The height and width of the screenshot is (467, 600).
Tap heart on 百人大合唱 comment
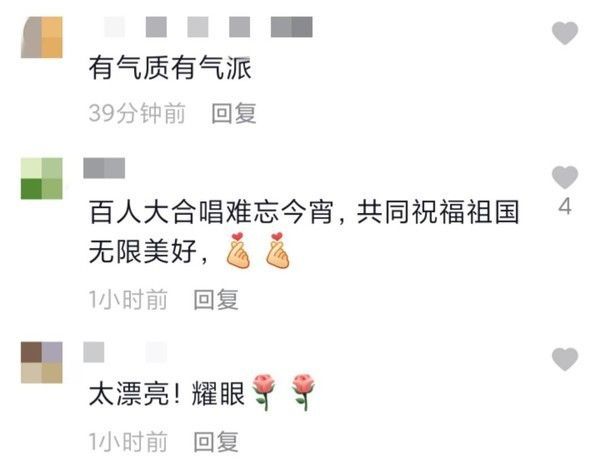(x=565, y=177)
